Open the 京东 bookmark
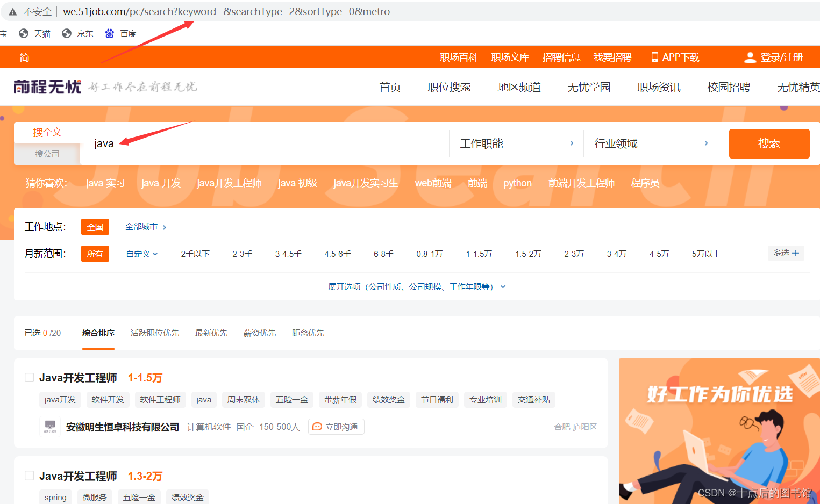Image resolution: width=820 pixels, height=504 pixels. pos(77,33)
